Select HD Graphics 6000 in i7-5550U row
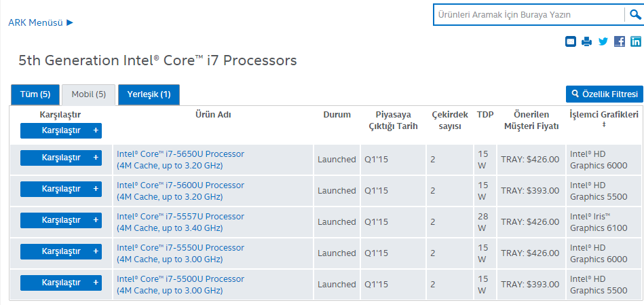 pos(599,253)
